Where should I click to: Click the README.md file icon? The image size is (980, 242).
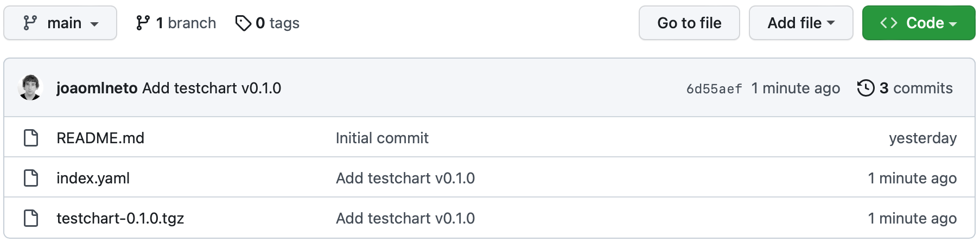click(x=31, y=138)
